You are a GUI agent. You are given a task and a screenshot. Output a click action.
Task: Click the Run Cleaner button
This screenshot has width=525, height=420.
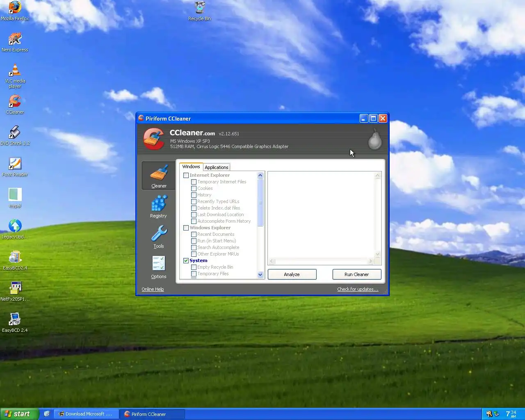coord(357,274)
